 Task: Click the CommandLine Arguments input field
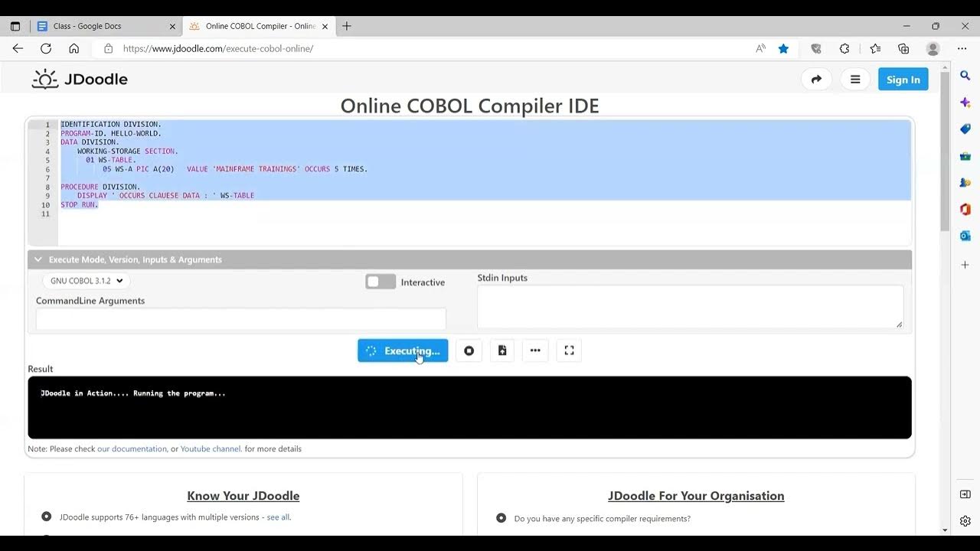coord(240,319)
